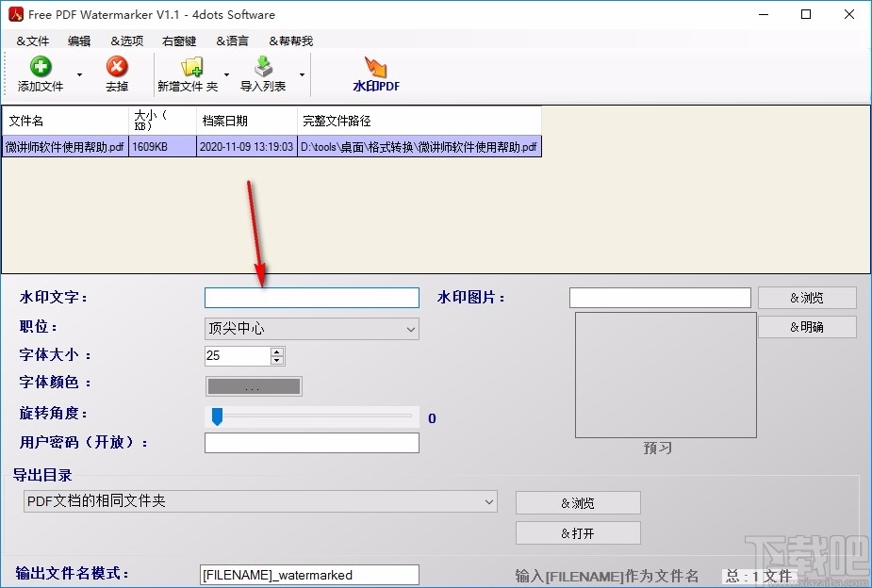Click the green 添加文件 add file icon
Viewport: 872px width, 588px height.
click(x=41, y=66)
